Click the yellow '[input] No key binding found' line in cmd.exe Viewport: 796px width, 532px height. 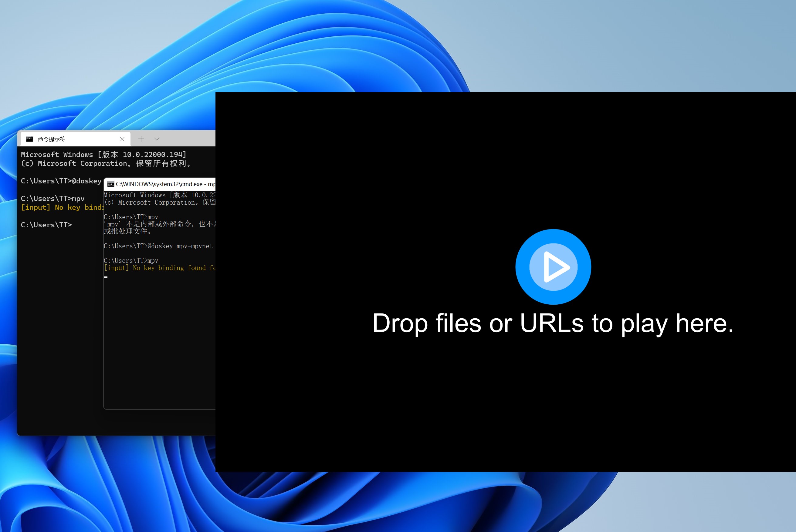pos(160,268)
